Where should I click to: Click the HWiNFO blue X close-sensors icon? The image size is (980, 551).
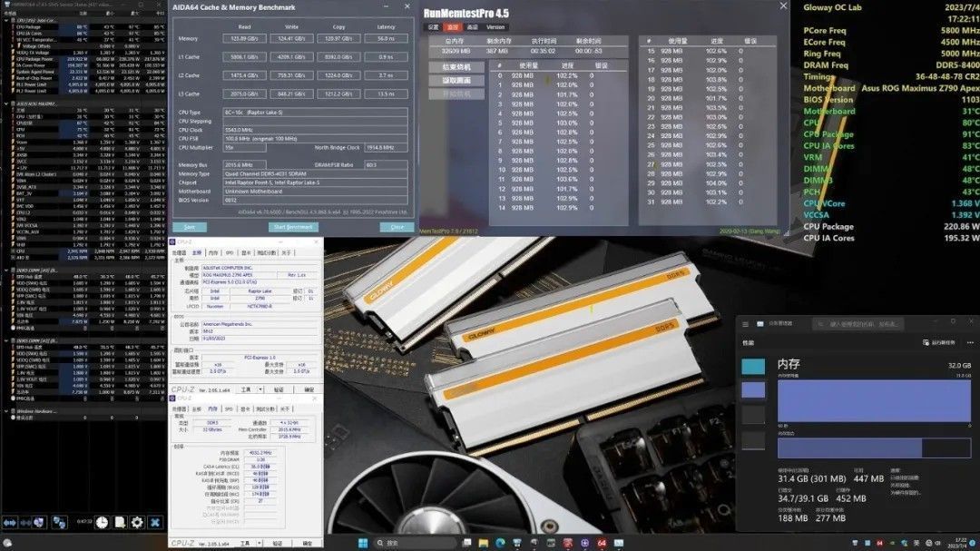click(155, 523)
